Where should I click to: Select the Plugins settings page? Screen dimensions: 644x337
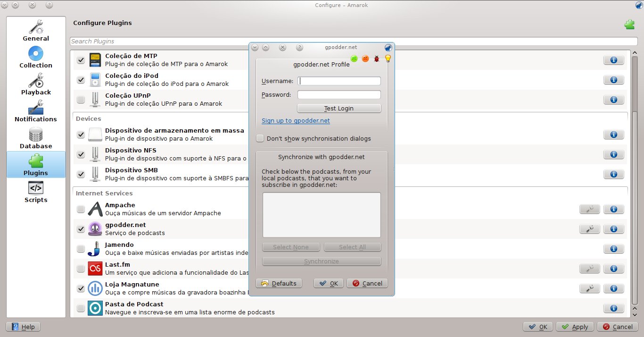coord(36,164)
